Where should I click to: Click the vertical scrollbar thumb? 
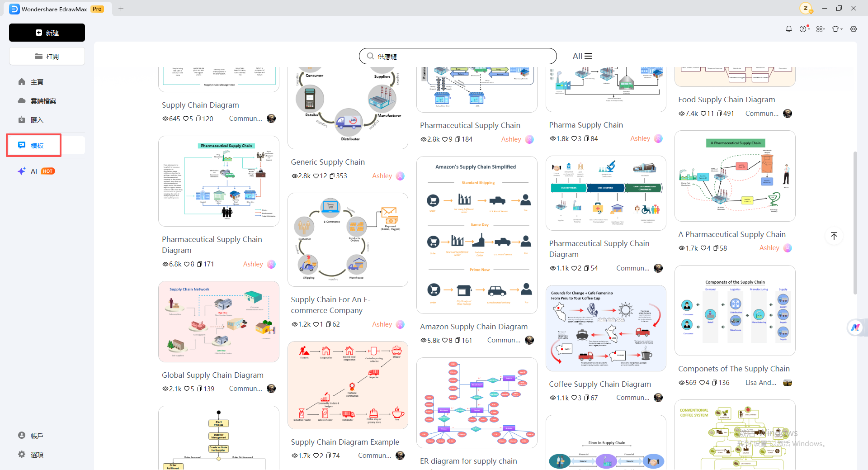tap(855, 223)
